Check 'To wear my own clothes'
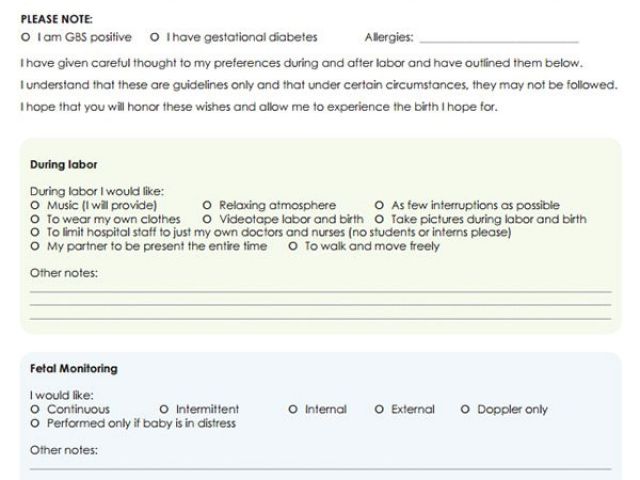This screenshot has width=640, height=480. [36, 219]
